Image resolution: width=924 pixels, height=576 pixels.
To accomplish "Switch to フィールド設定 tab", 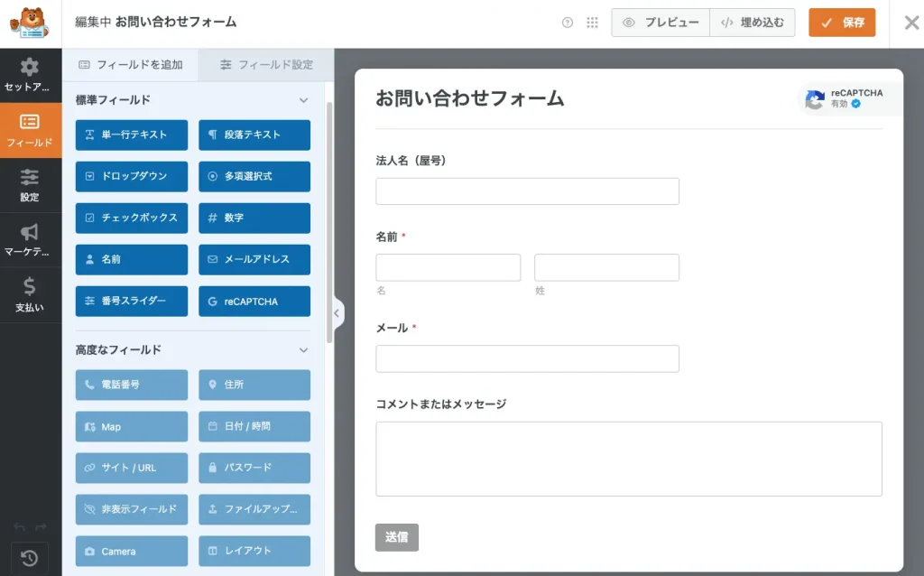I will pyautogui.click(x=266, y=65).
